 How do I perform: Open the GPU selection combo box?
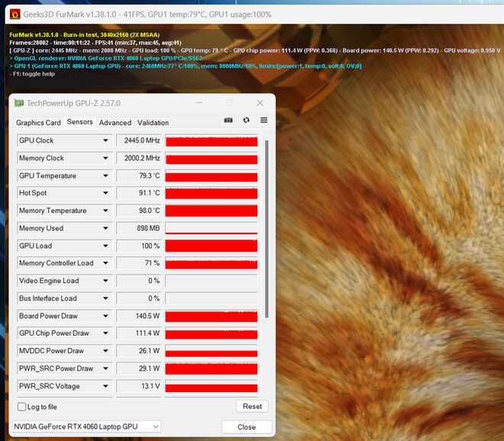86,427
